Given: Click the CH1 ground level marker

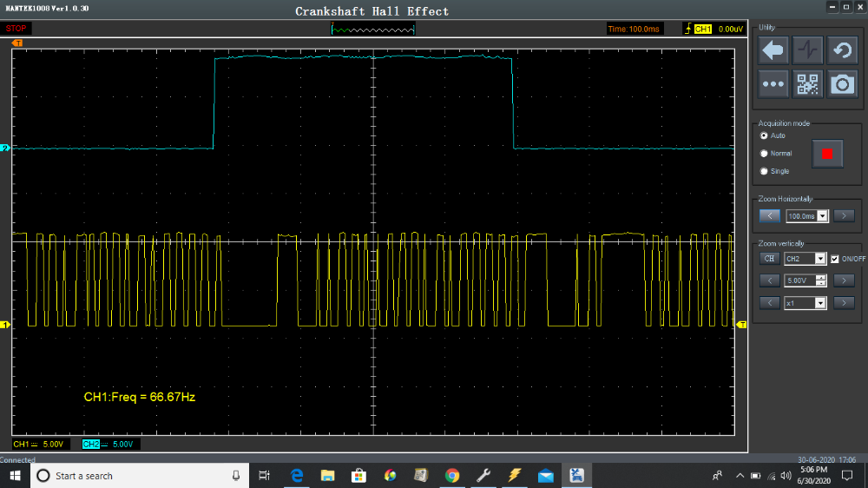Looking at the screenshot, I should (x=5, y=325).
